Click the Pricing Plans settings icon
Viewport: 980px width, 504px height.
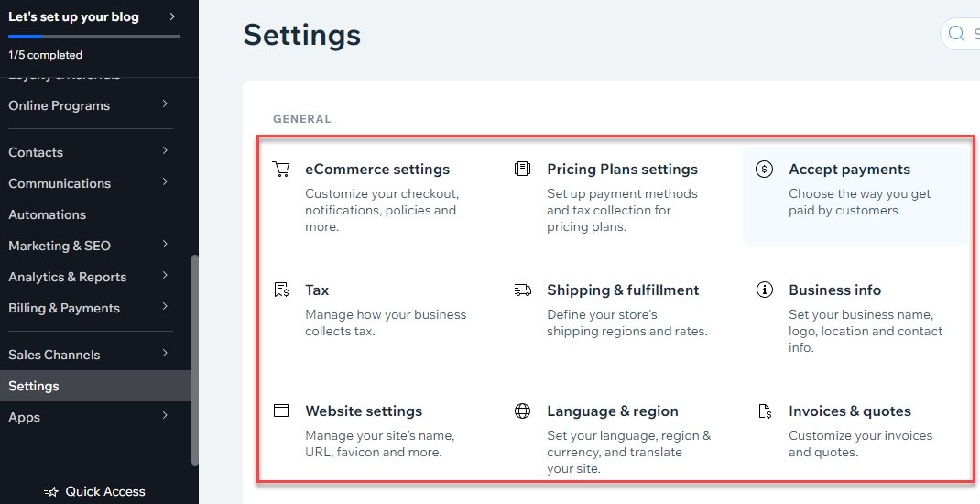click(x=522, y=169)
